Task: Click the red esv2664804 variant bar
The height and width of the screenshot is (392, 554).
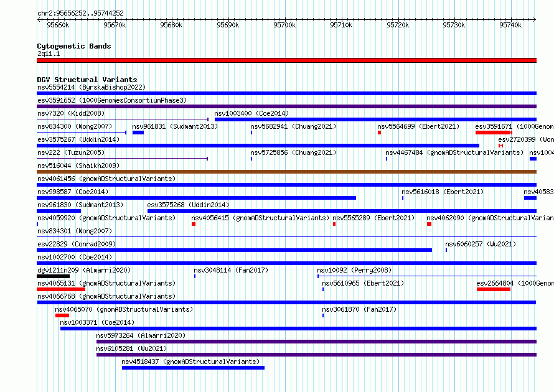Action: pos(494,289)
